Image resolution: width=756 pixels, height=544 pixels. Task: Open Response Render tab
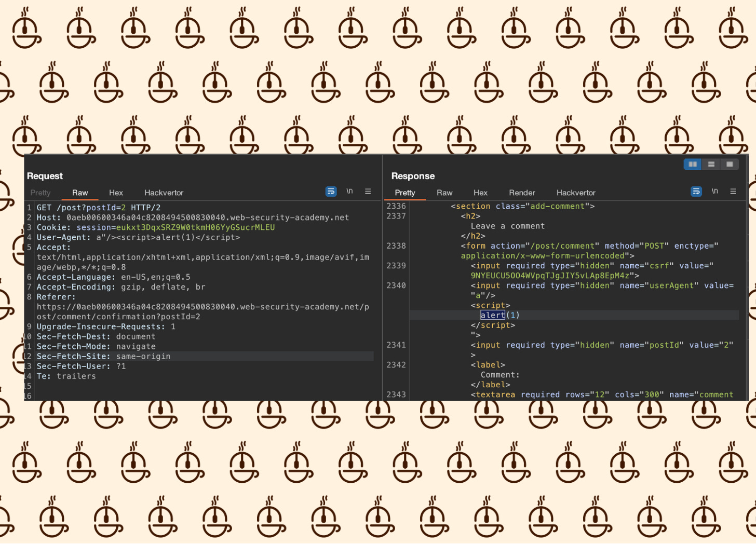click(x=522, y=193)
